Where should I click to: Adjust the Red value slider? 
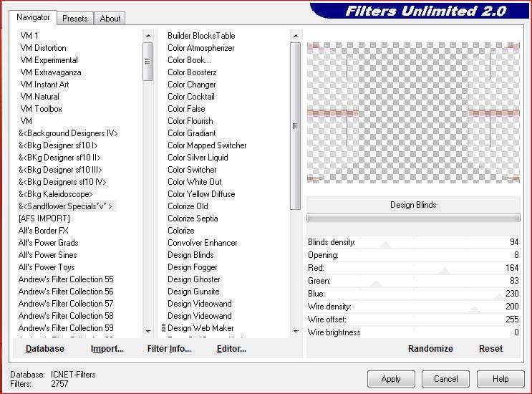click(x=413, y=268)
